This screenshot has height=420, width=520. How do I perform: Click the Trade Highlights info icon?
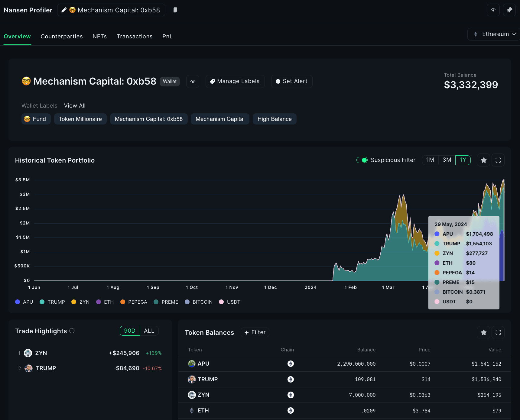[x=72, y=331]
